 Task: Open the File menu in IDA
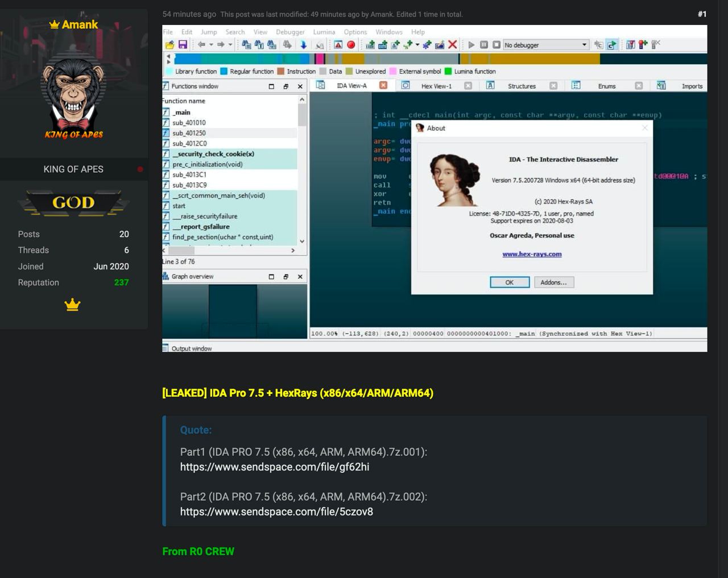click(x=168, y=32)
